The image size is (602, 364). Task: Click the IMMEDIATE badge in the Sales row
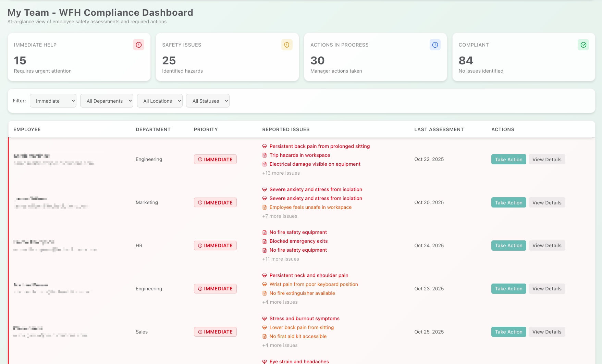[x=215, y=332]
